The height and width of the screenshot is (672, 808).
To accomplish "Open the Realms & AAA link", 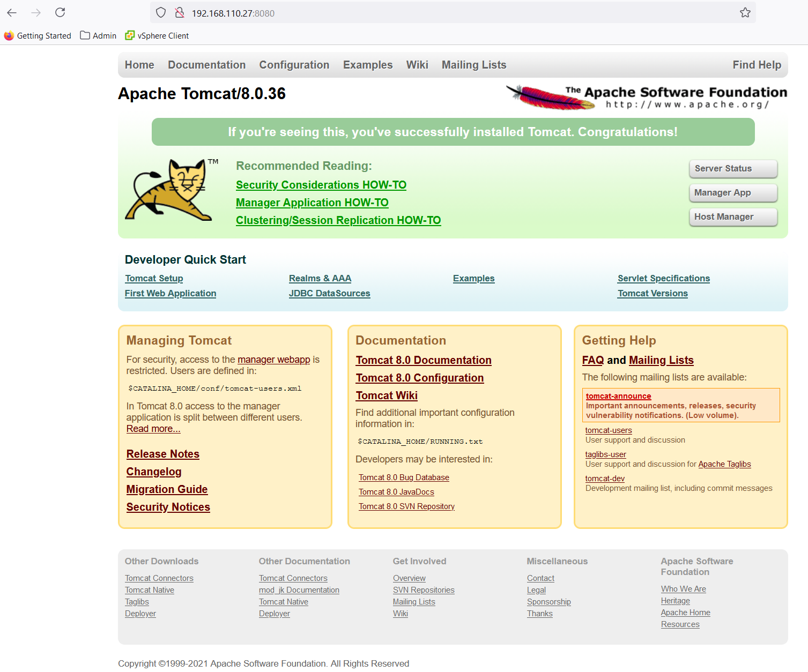I will pos(320,278).
